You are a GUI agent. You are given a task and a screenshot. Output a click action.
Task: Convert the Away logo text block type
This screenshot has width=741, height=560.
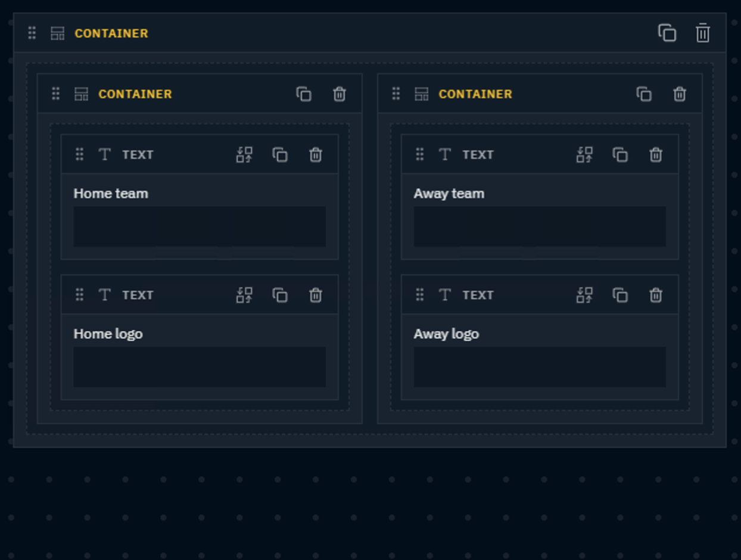tap(584, 295)
